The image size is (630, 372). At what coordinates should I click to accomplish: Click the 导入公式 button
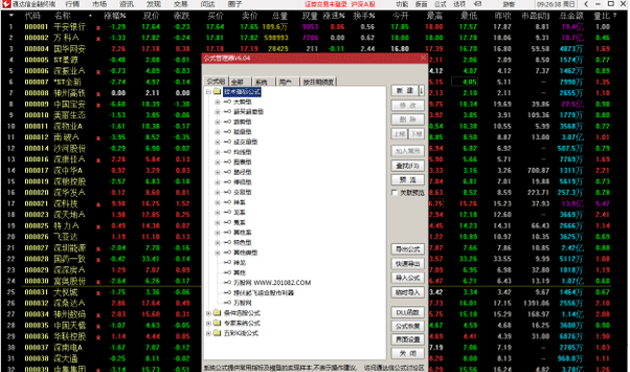[408, 278]
